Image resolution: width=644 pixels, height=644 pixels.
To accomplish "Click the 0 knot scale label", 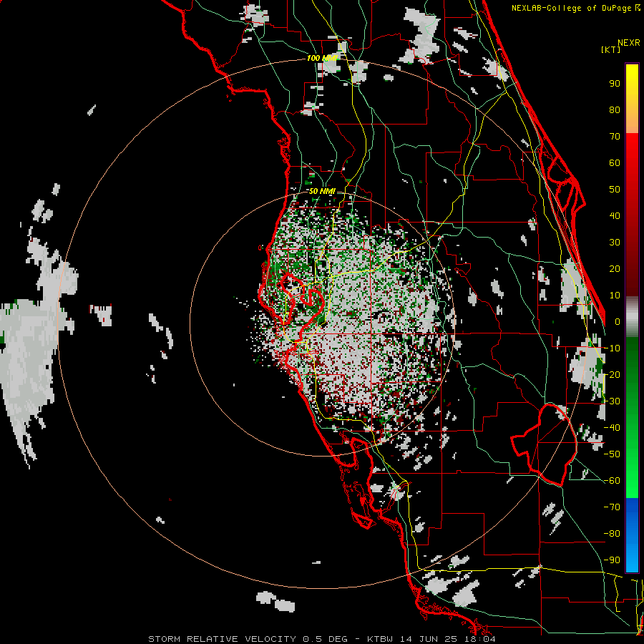I will pos(618,321).
